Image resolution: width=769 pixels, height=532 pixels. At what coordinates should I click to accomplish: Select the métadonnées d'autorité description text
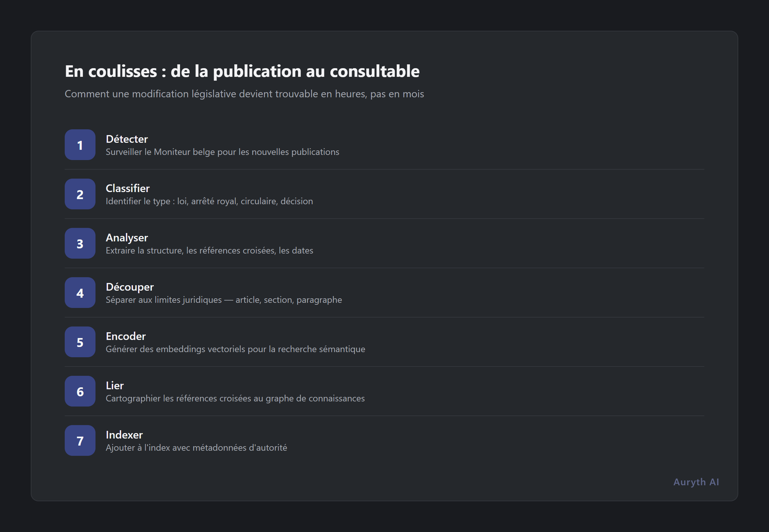pyautogui.click(x=196, y=448)
